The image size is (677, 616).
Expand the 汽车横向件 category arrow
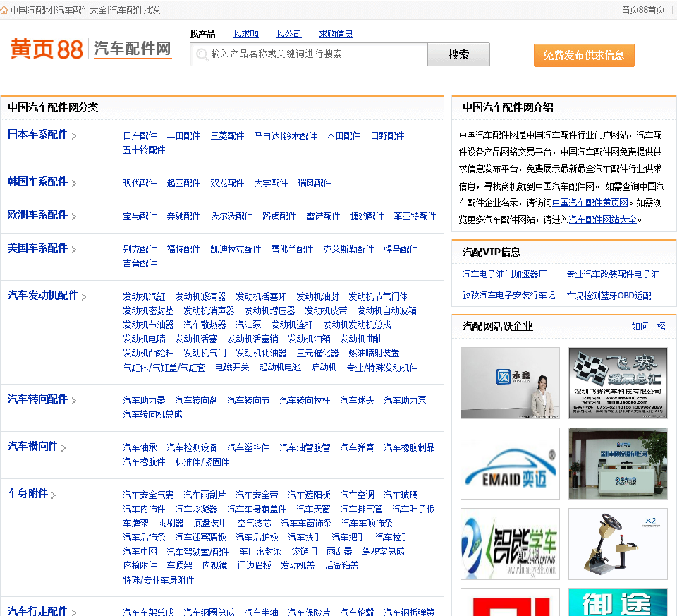(x=63, y=448)
